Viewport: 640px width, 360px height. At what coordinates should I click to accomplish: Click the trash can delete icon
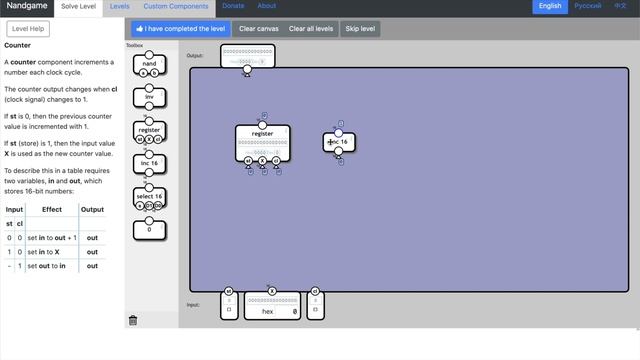133,320
